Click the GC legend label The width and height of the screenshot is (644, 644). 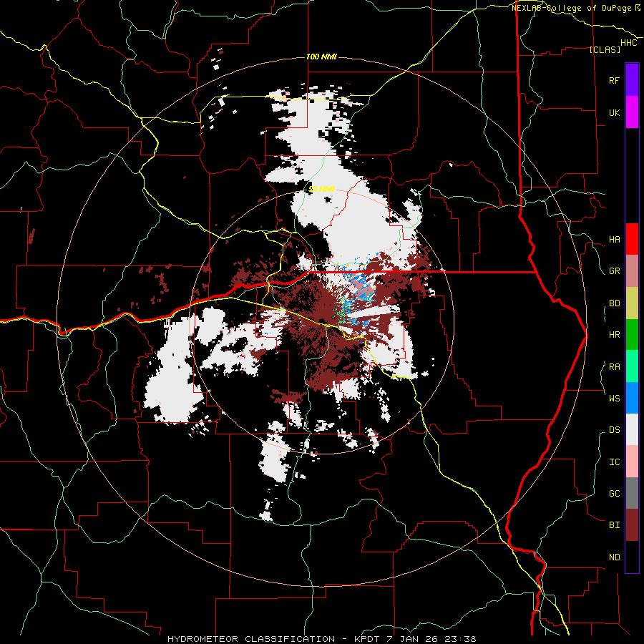click(x=614, y=494)
